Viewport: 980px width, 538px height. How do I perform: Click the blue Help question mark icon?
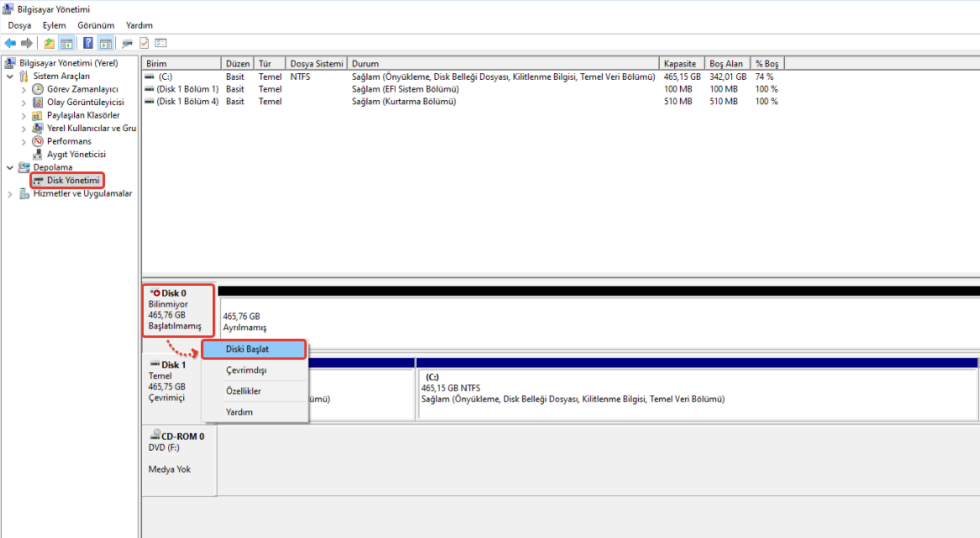coord(88,43)
